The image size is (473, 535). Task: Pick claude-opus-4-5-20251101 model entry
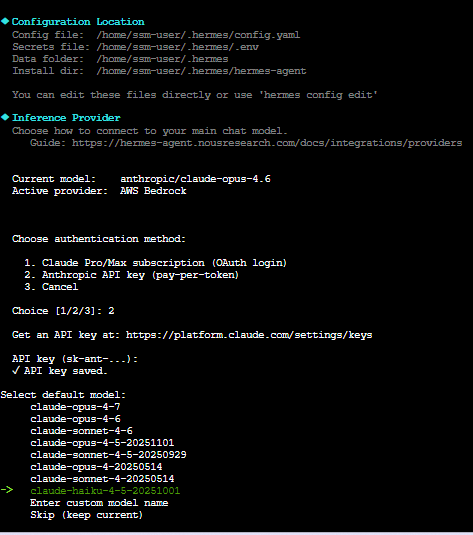point(102,443)
